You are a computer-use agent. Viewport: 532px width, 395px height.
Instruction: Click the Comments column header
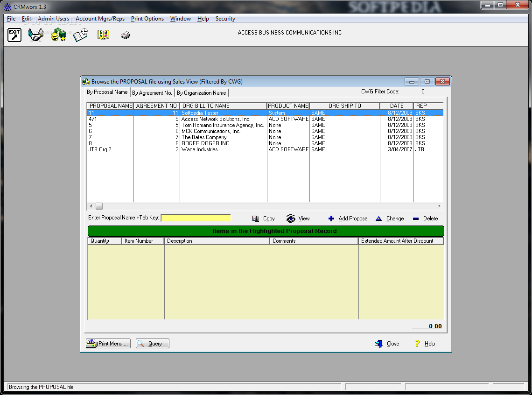[314, 241]
